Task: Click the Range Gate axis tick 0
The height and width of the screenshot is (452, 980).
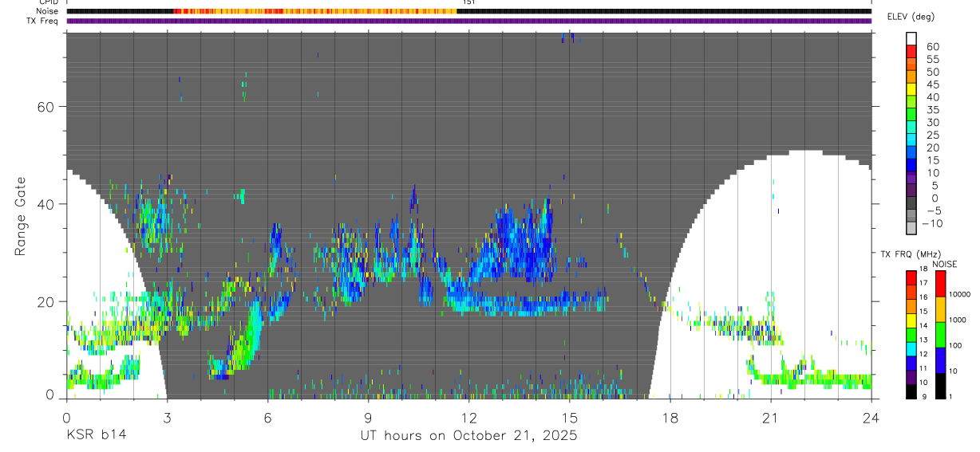Action: [51, 395]
